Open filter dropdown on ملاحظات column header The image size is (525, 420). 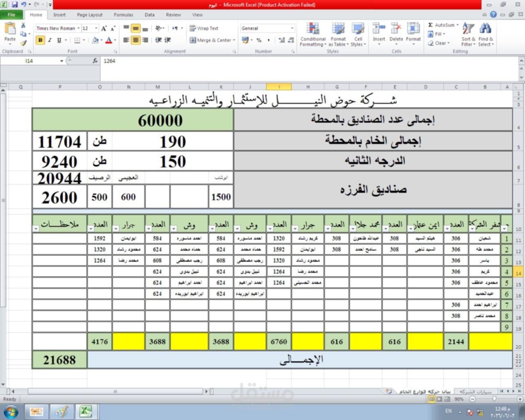point(36,228)
